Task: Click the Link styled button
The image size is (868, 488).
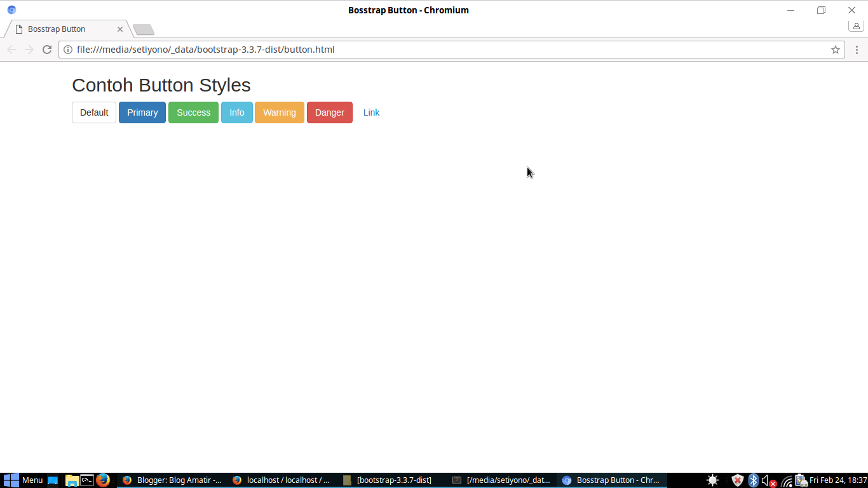Action: (x=371, y=112)
